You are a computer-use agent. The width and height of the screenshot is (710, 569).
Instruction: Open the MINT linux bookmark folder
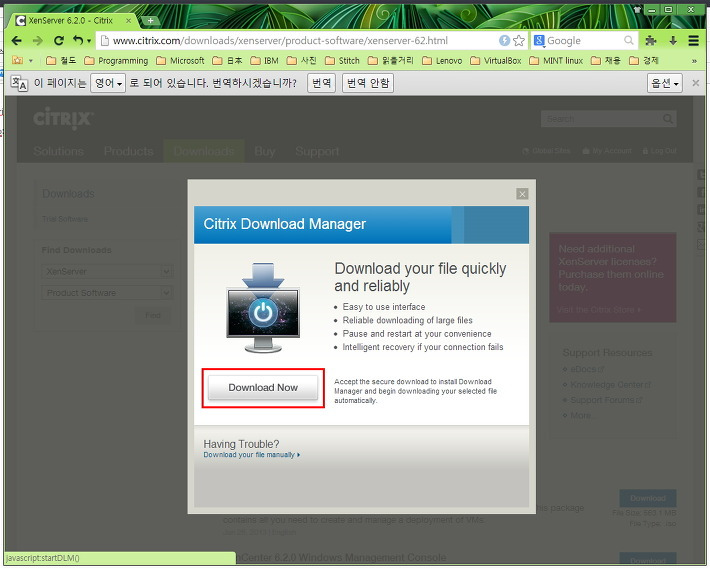tap(556, 61)
